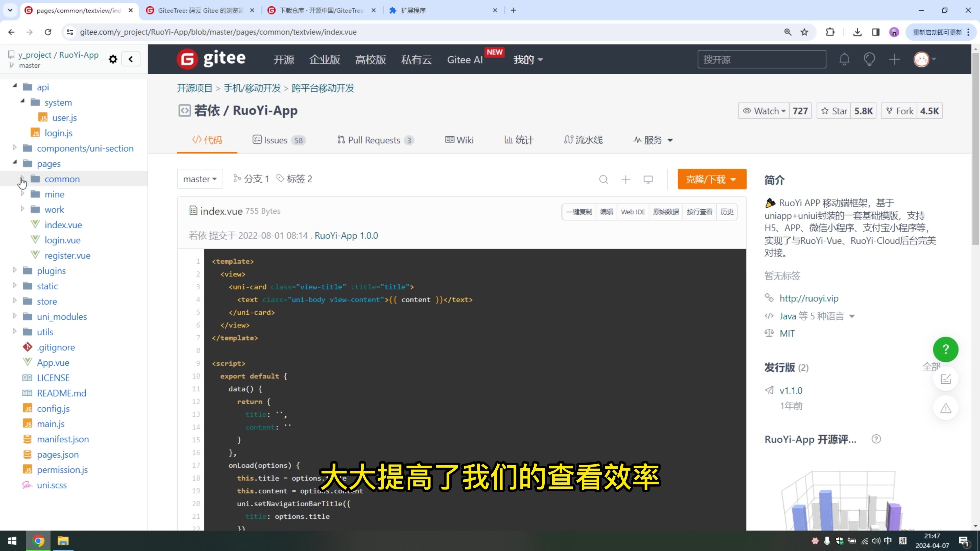This screenshot has width=980, height=551.
Task: Click the page vertical scrollbar
Action: pyautogui.click(x=975, y=148)
